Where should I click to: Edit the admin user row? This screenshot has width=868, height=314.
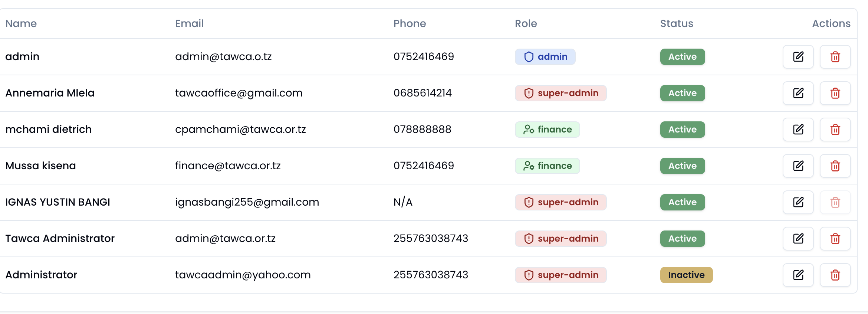pyautogui.click(x=798, y=57)
